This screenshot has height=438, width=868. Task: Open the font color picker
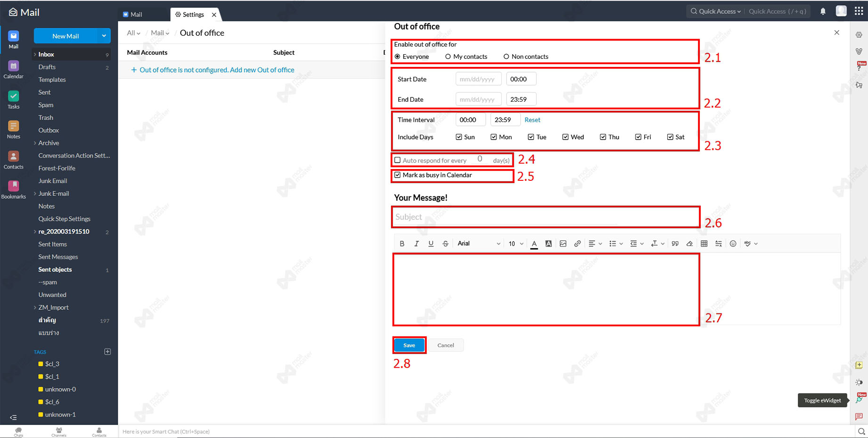click(x=534, y=243)
